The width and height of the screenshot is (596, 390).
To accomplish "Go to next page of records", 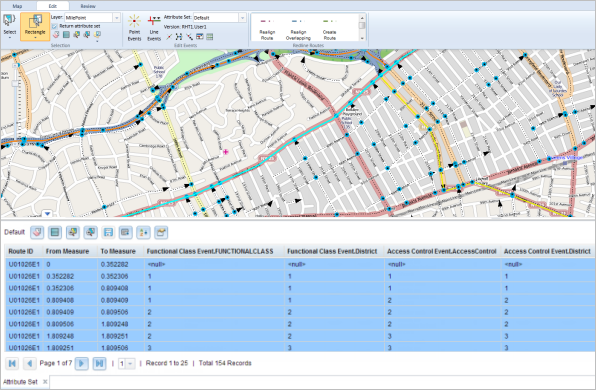I will (x=81, y=364).
